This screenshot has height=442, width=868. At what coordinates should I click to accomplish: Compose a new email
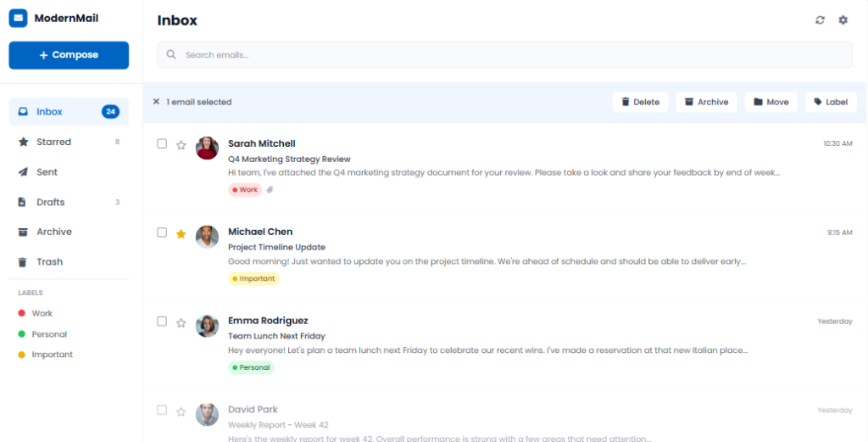click(x=69, y=55)
